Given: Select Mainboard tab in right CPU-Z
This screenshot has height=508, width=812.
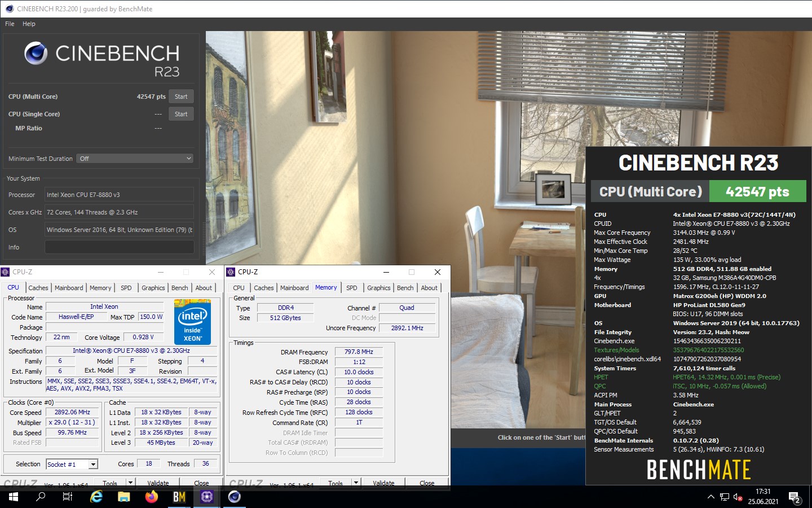Looking at the screenshot, I should tap(294, 288).
